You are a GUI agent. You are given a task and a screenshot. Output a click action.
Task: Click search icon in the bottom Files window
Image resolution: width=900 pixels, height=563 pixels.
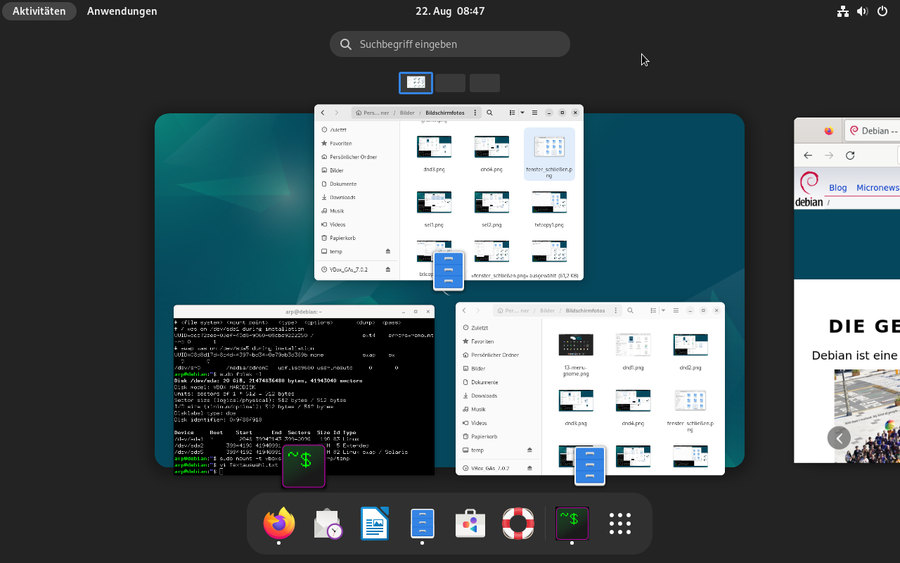tap(630, 310)
